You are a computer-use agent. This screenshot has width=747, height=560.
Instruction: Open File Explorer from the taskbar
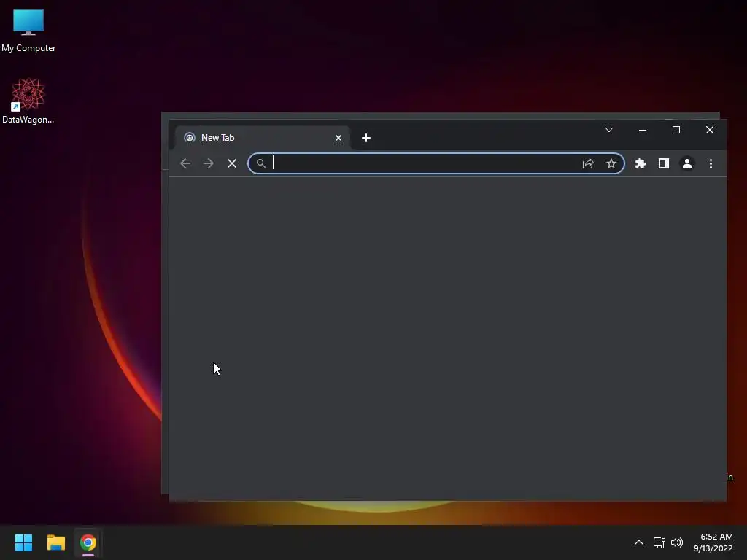click(x=56, y=542)
